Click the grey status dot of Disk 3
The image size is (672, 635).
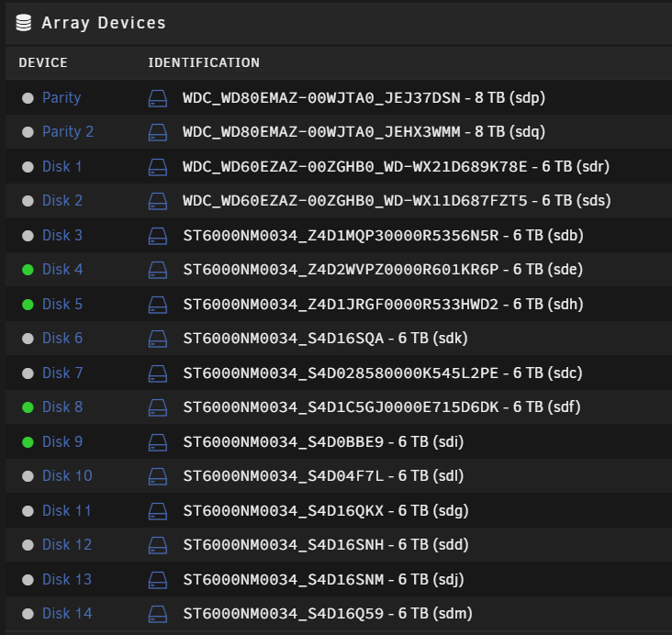tap(28, 236)
